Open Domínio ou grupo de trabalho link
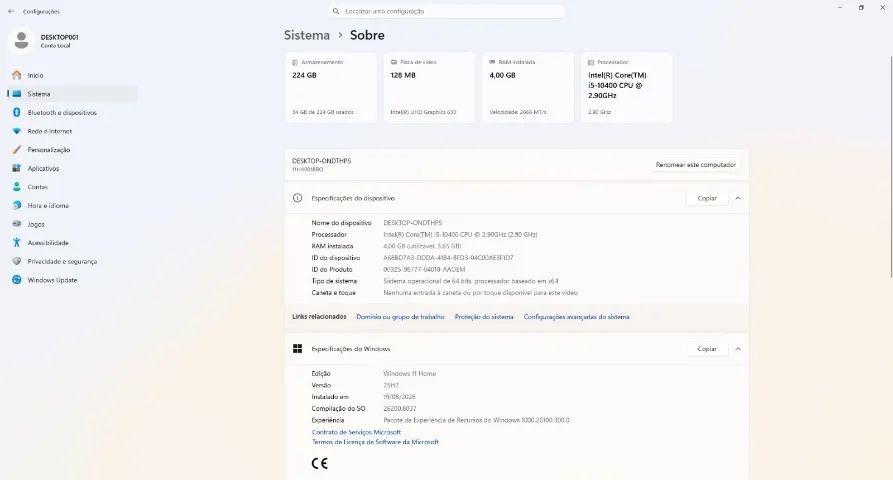This screenshot has height=480, width=893. coord(400,317)
